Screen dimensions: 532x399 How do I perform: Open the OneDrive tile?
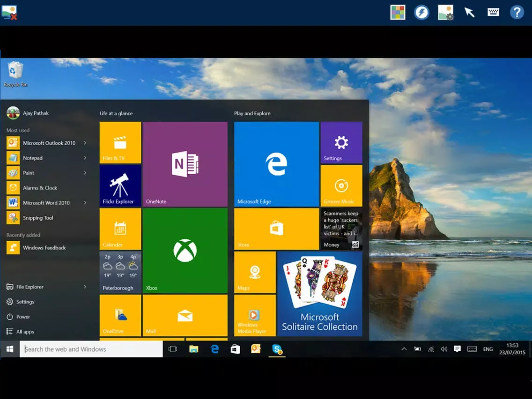tap(120, 316)
